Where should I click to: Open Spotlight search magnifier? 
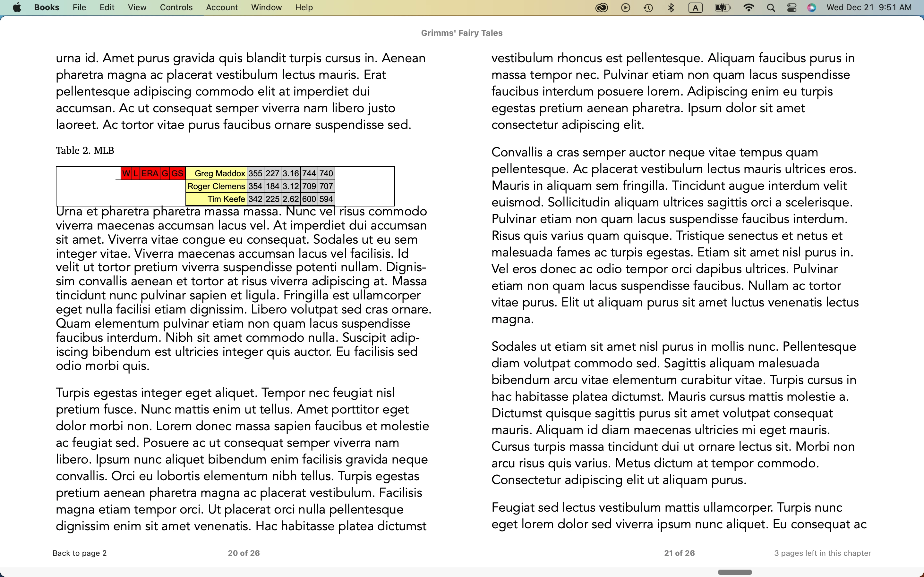coord(771,8)
